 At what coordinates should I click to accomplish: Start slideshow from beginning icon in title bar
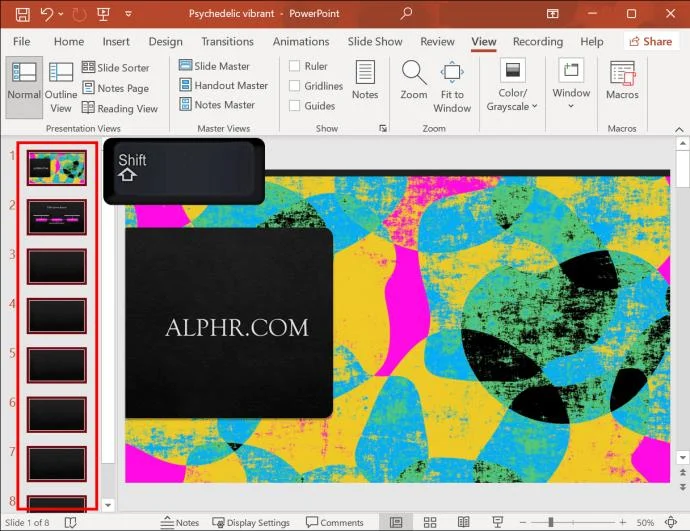tap(103, 14)
